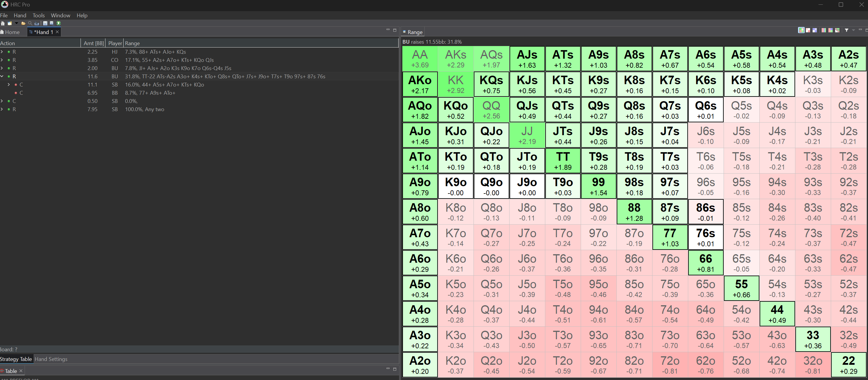Screen dimensions: 868x380
Task: Select the KK hand cell
Action: pyautogui.click(x=456, y=84)
